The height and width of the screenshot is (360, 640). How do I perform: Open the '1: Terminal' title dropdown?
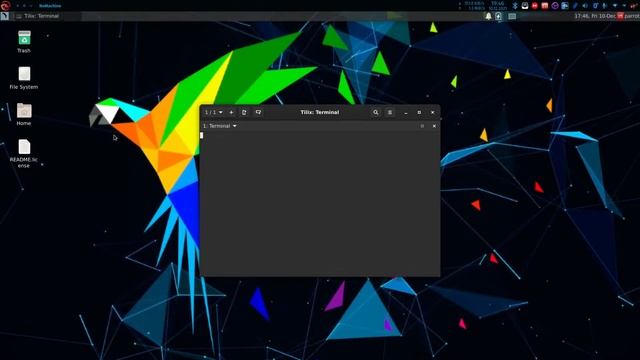coord(220,126)
